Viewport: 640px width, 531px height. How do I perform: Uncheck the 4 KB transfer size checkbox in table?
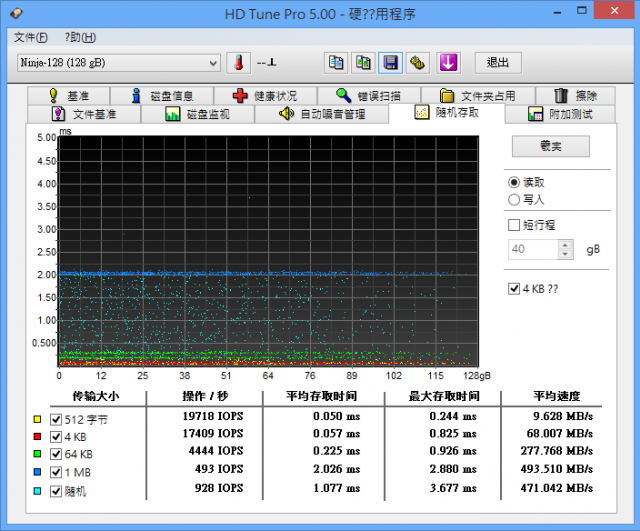(56, 437)
